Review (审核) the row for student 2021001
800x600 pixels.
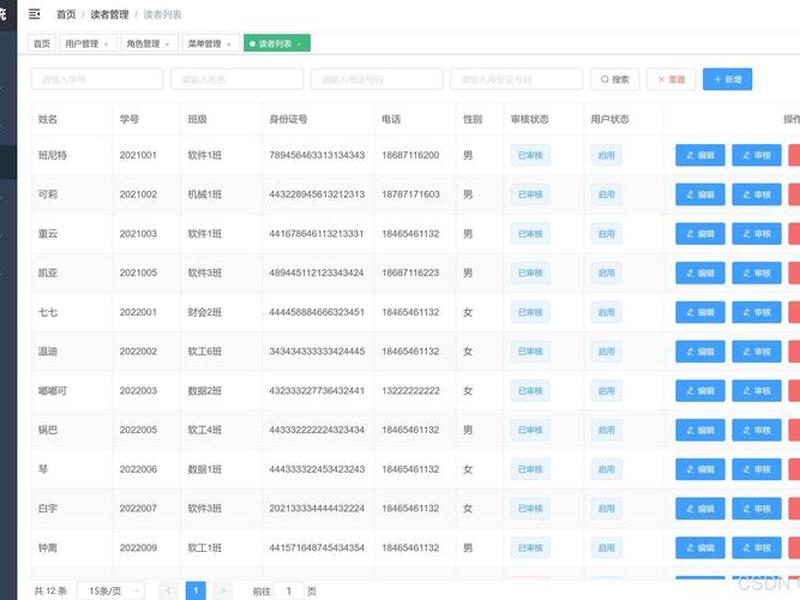[757, 155]
